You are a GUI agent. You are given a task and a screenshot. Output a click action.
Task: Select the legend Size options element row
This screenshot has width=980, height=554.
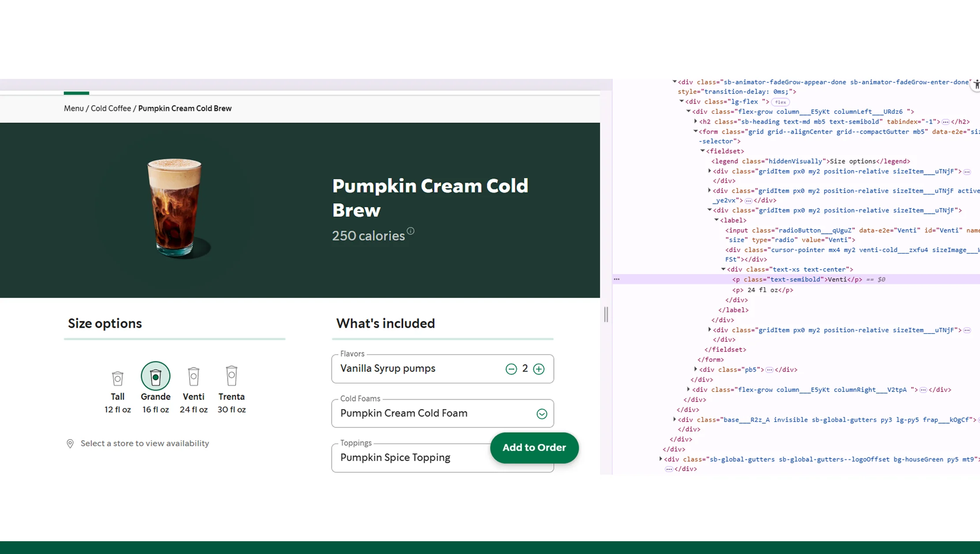[811, 161]
